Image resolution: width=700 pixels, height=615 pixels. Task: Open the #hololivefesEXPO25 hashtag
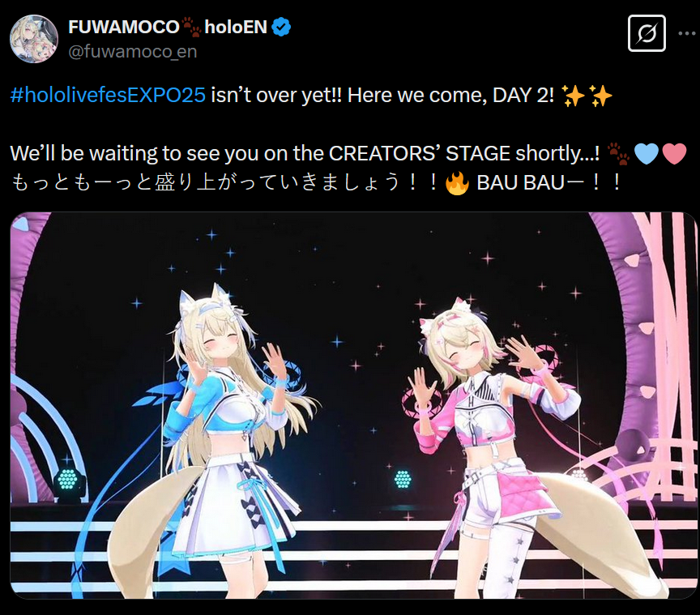coord(108,95)
